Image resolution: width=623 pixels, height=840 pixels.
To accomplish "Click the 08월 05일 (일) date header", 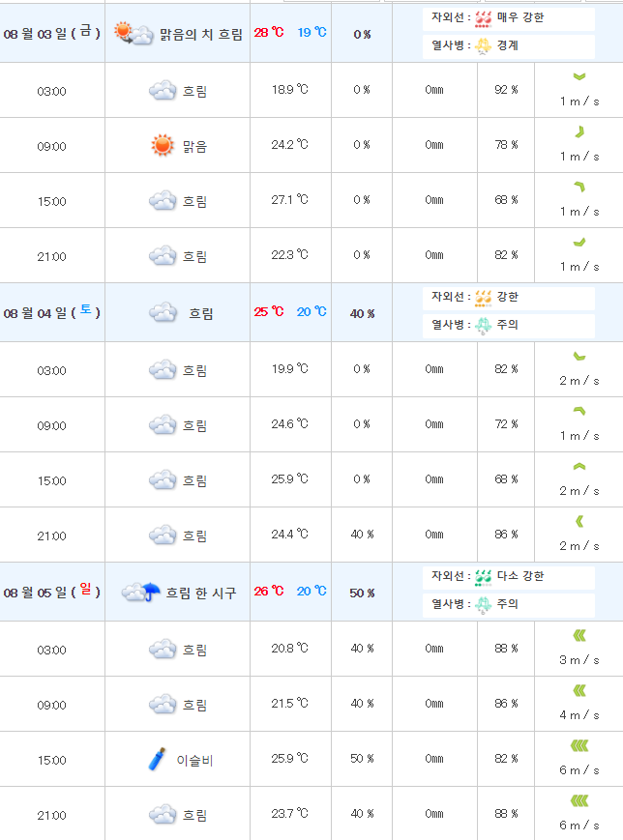I will tap(52, 592).
